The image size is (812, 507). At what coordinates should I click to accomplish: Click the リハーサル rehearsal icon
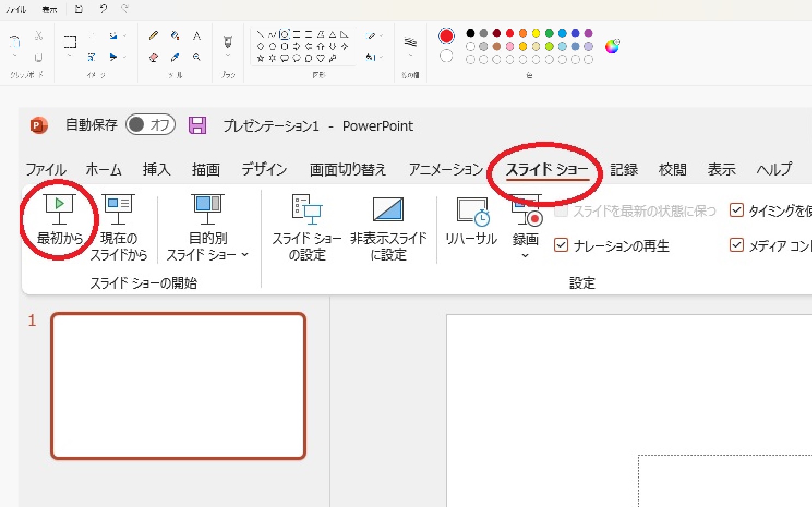click(x=472, y=212)
